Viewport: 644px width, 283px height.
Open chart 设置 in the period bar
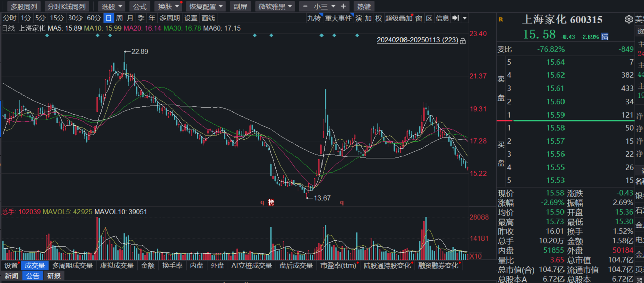[x=191, y=18]
